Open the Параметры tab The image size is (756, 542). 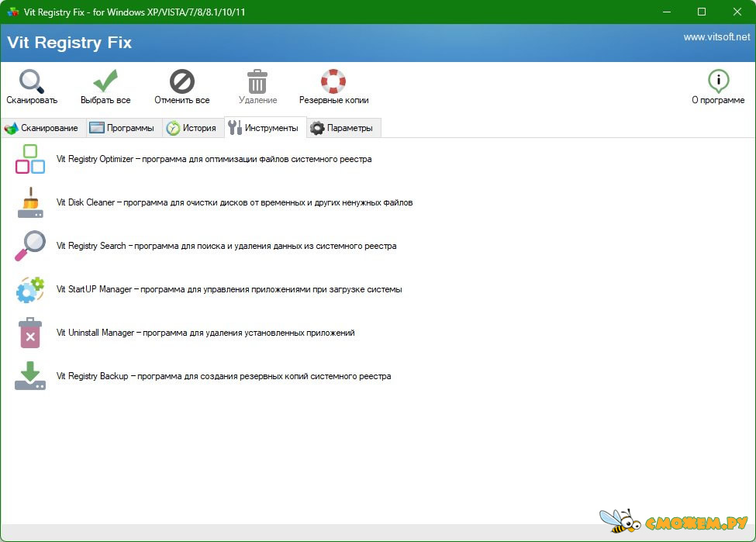(x=342, y=128)
